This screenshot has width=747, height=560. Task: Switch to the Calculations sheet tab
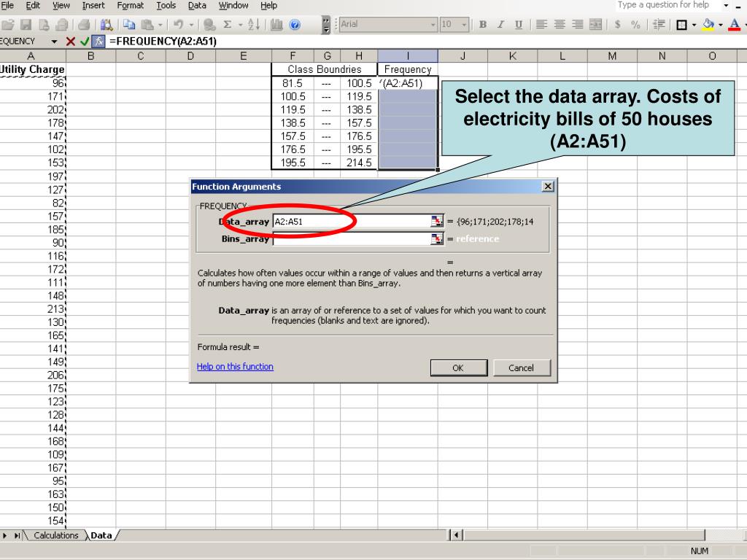coord(55,535)
